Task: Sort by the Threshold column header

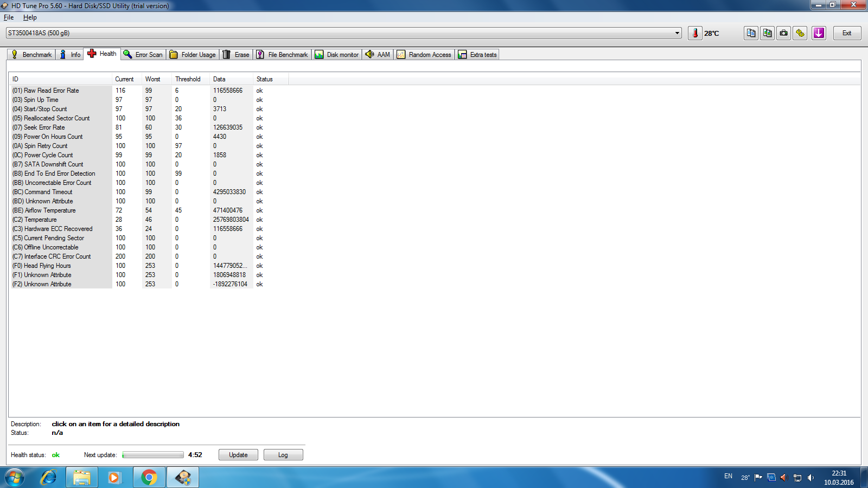Action: [190, 79]
